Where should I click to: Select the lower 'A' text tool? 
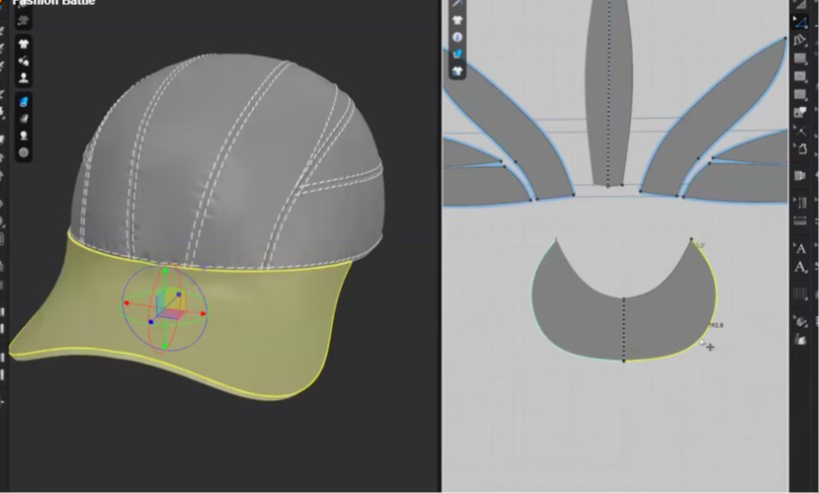(x=800, y=268)
